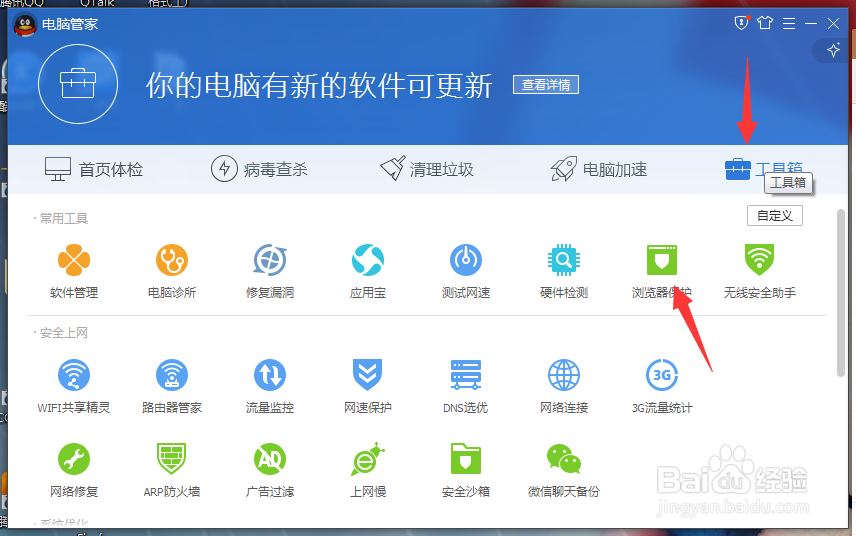Click the large toolbox circle icon in header
856x536 pixels.
point(78,84)
